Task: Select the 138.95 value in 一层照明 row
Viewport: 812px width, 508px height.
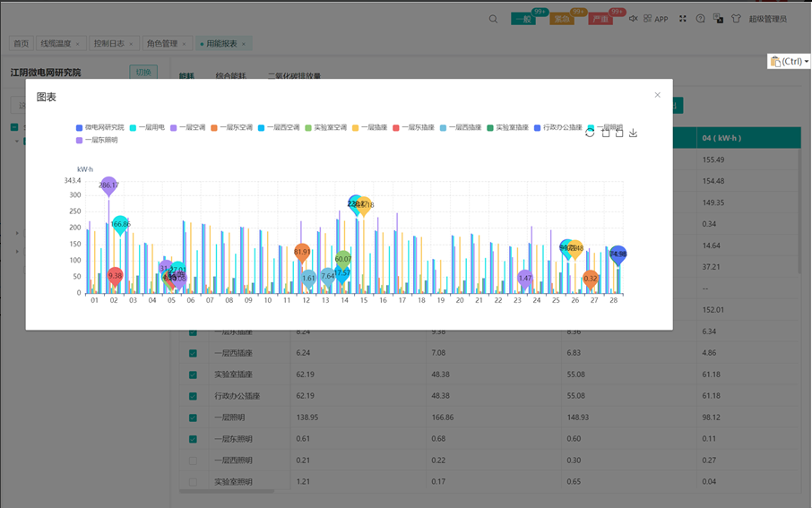Action: tap(307, 418)
